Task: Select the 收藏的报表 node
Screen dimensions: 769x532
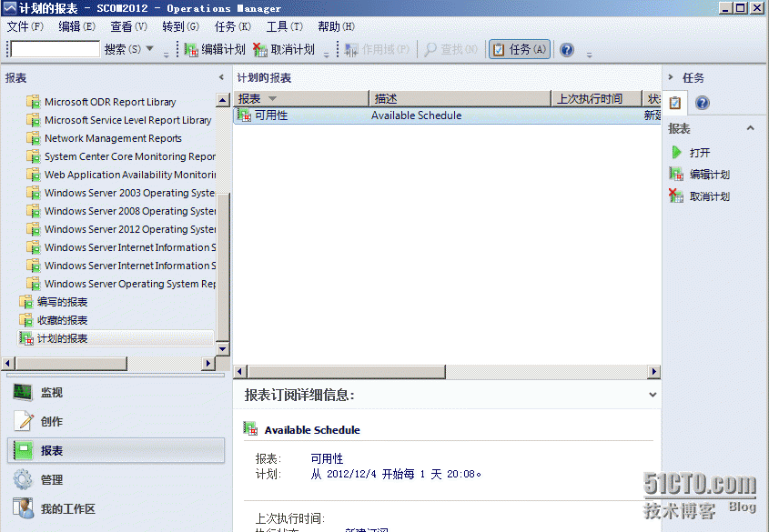Action: click(62, 320)
